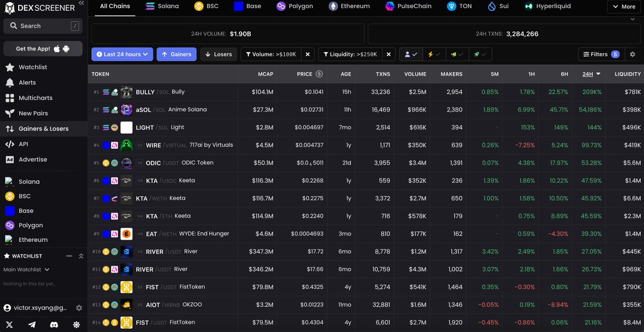Switch to Solana chain tab

[x=162, y=6]
